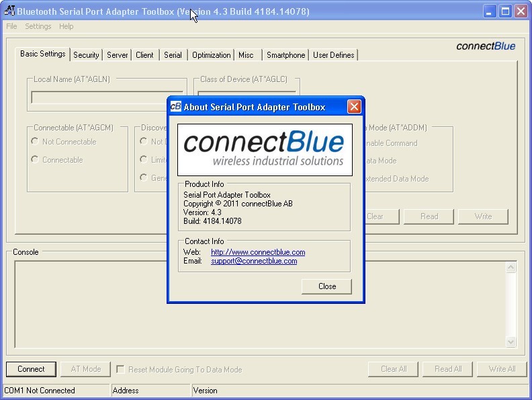
Task: Switch to the Client tab
Action: point(144,55)
